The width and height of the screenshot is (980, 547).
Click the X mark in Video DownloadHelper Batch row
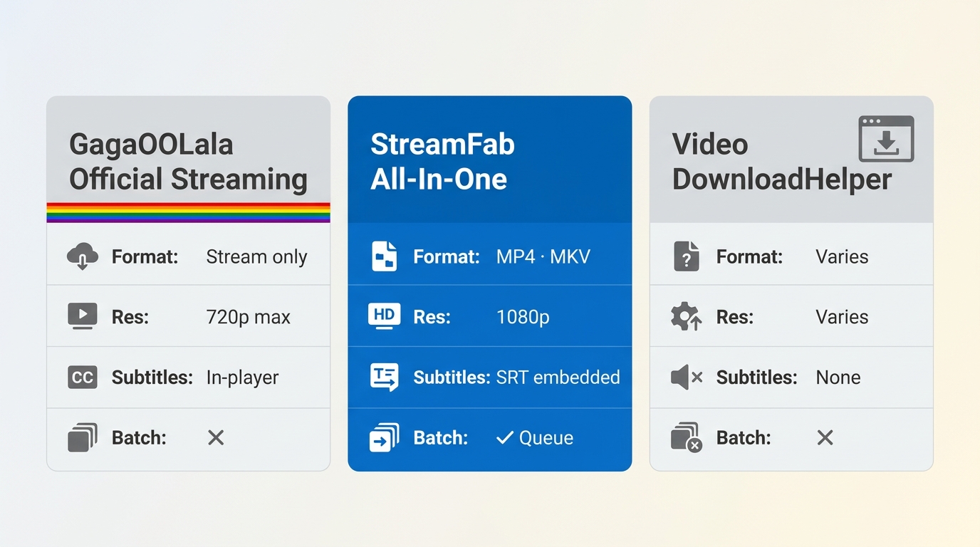pos(825,437)
